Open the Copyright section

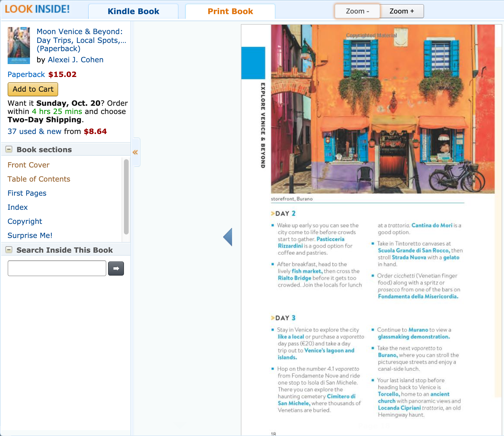tap(25, 221)
